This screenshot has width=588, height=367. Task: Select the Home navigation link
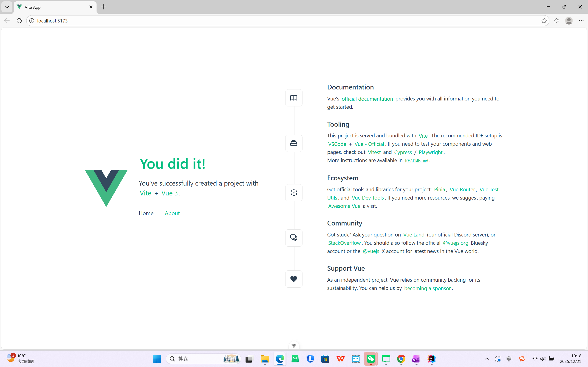(x=146, y=213)
